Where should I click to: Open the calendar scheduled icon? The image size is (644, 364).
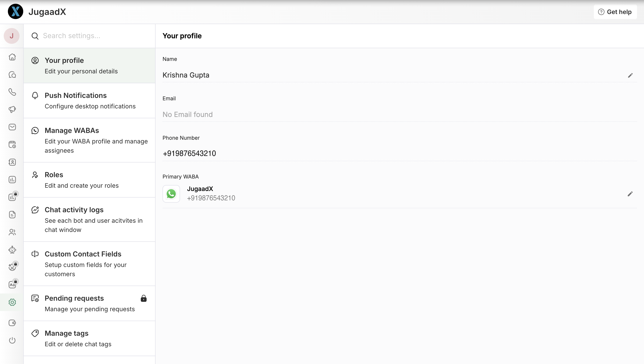12,145
